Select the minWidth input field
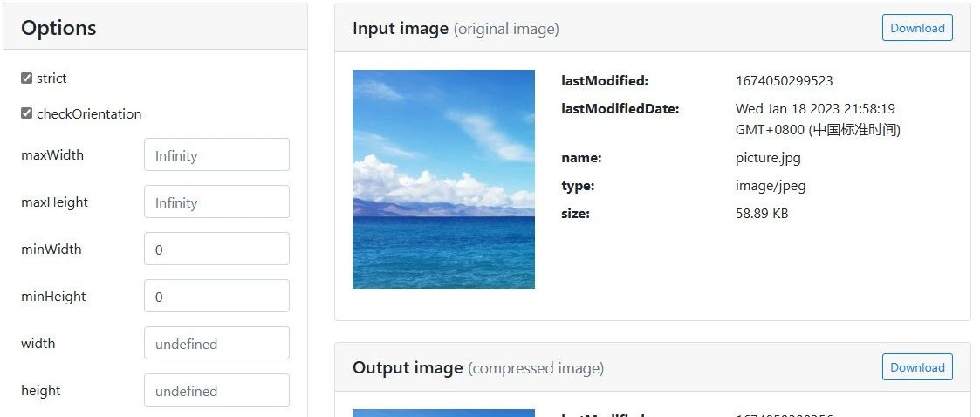 [217, 249]
